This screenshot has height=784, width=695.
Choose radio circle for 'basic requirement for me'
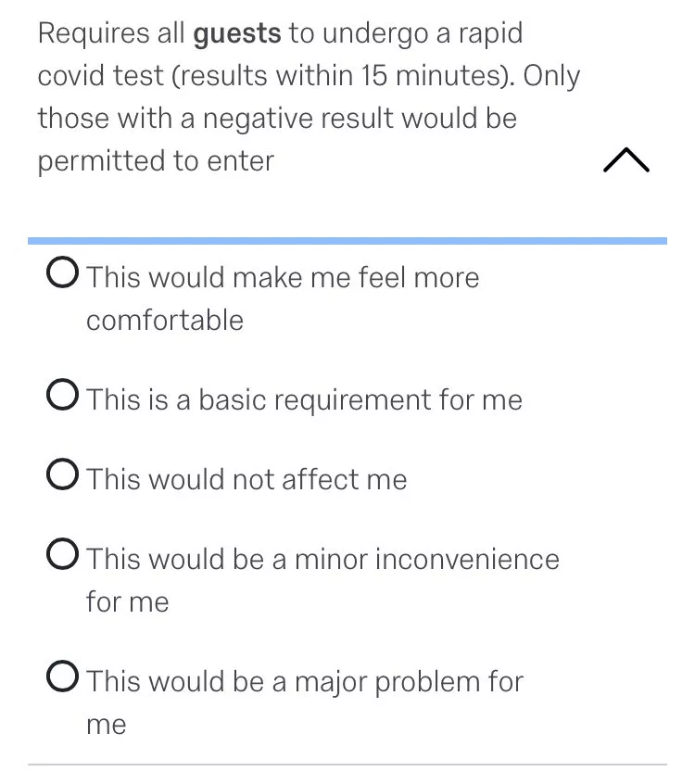(x=62, y=395)
